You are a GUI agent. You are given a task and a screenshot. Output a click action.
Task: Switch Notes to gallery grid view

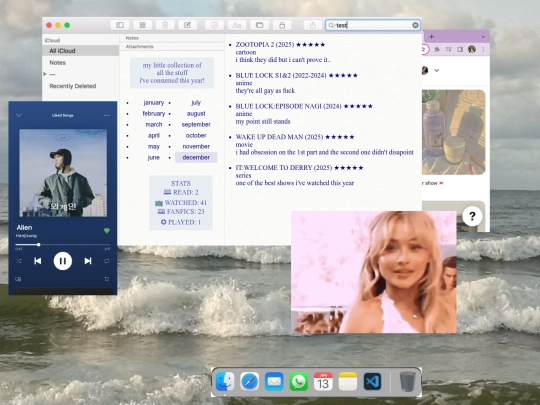pyautogui.click(x=142, y=25)
